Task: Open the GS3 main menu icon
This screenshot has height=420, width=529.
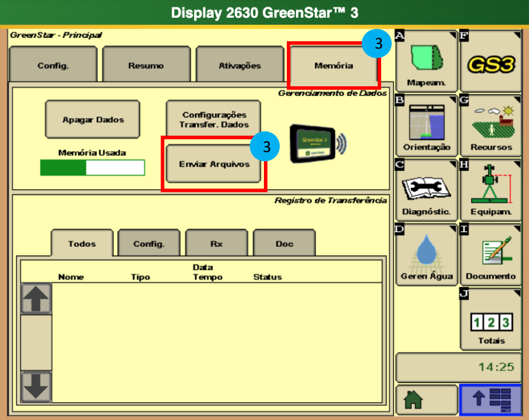Action: coord(491,61)
